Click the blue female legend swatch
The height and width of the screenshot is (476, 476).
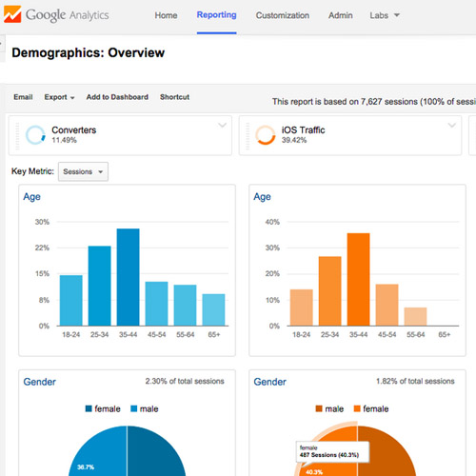point(89,408)
